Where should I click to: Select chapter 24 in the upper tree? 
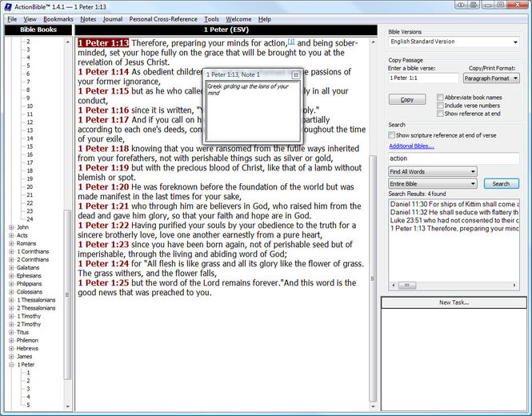(x=30, y=219)
